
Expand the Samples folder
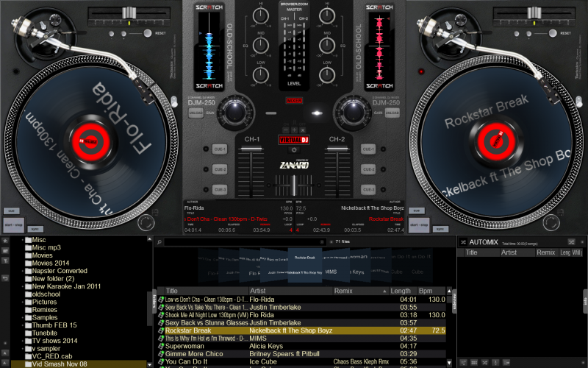23,318
